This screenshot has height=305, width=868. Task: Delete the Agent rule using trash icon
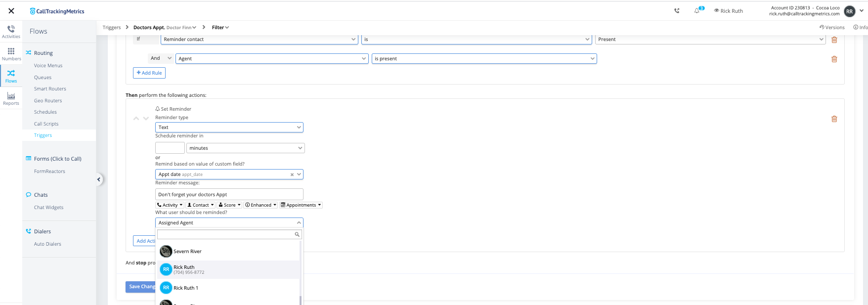click(834, 59)
